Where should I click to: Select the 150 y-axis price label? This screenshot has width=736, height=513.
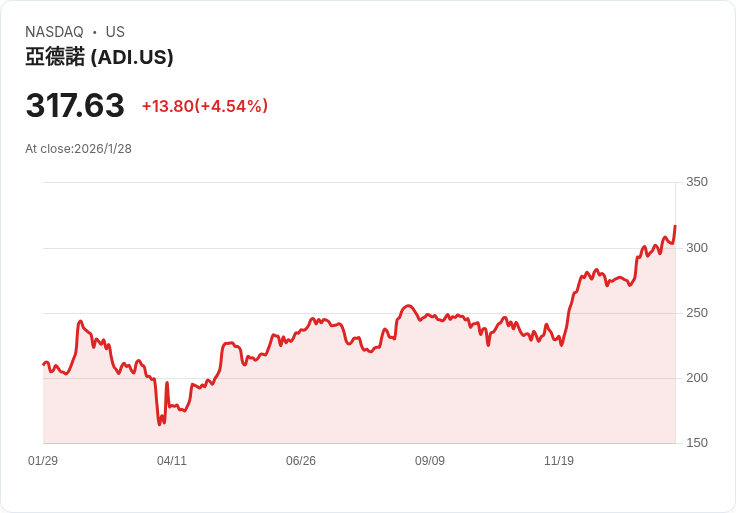point(697,443)
